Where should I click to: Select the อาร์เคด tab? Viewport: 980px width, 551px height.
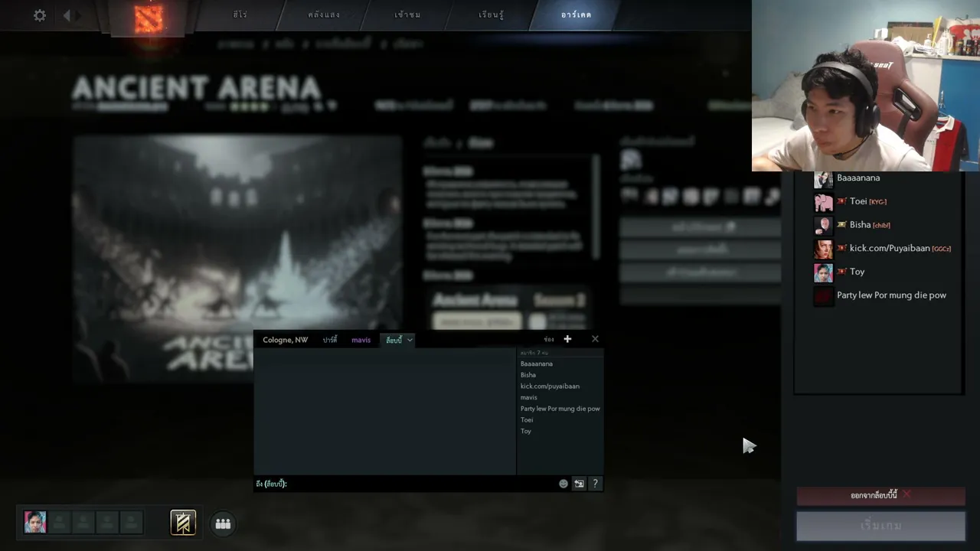576,15
